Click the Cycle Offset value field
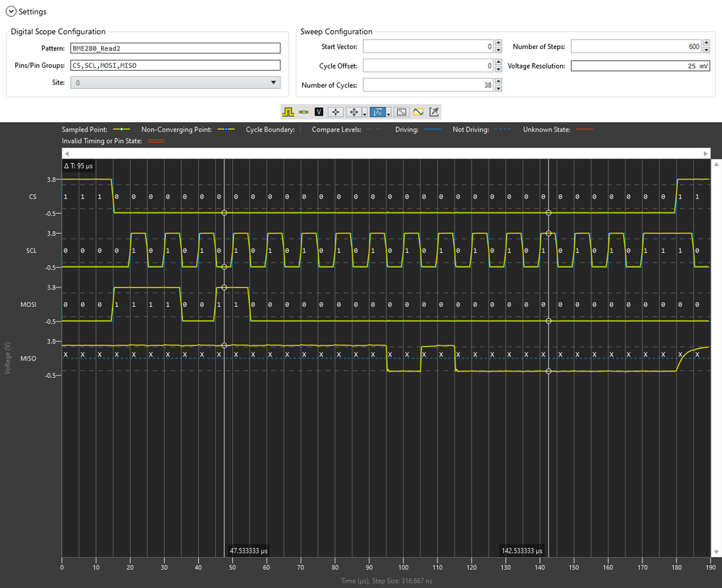Viewport: 722px width, 588px height. (x=428, y=66)
